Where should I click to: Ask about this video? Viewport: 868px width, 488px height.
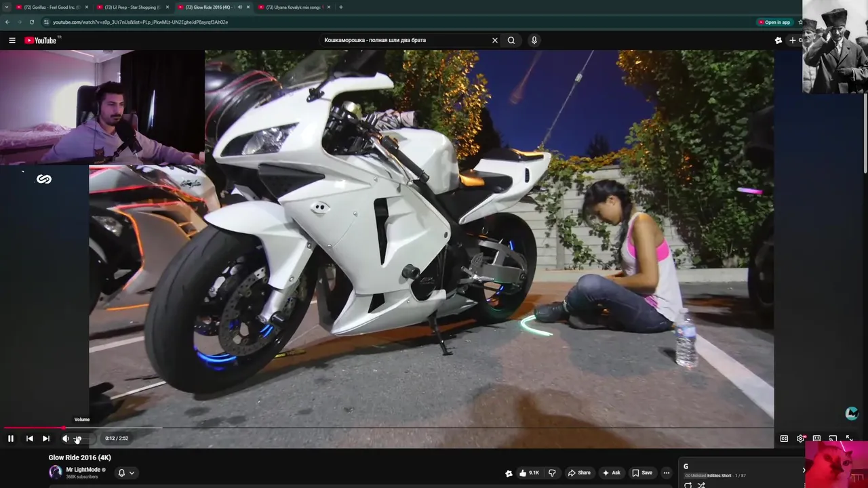611,472
